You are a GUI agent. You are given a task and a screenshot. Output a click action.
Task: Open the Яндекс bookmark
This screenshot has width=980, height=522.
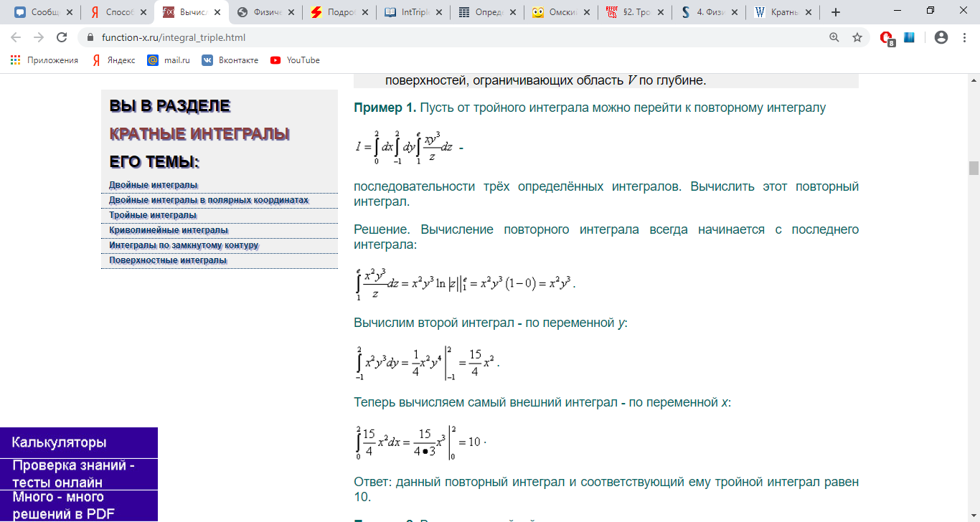(114, 60)
